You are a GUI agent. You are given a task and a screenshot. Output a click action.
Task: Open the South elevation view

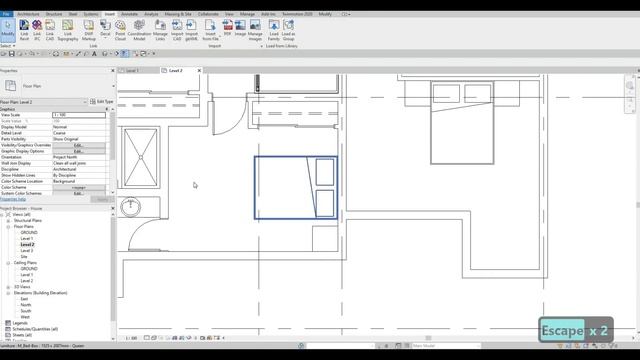(x=26, y=311)
